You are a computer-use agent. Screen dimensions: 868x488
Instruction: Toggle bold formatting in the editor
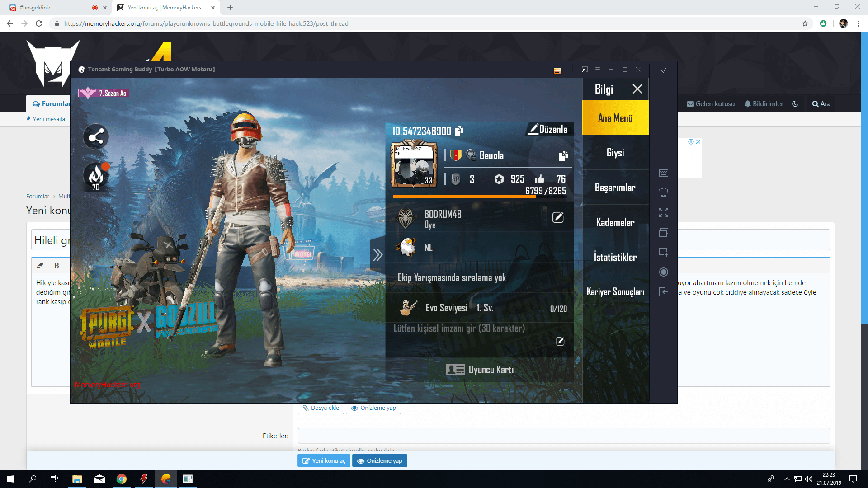point(57,266)
